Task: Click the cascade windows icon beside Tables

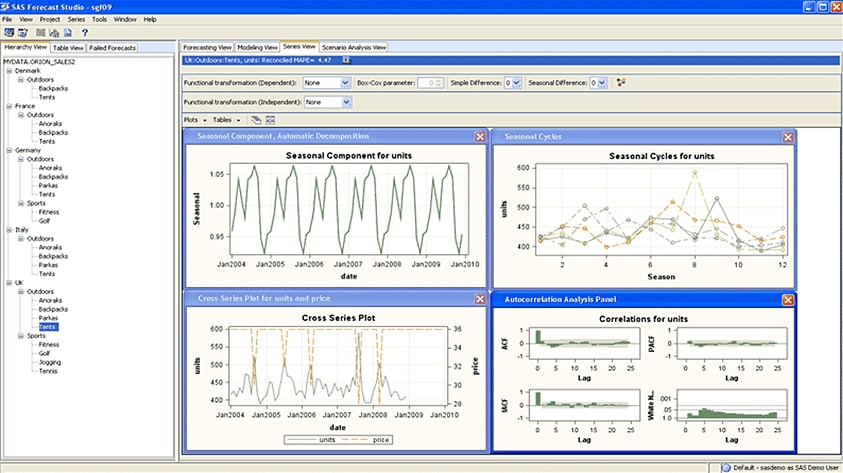Action: tap(256, 120)
